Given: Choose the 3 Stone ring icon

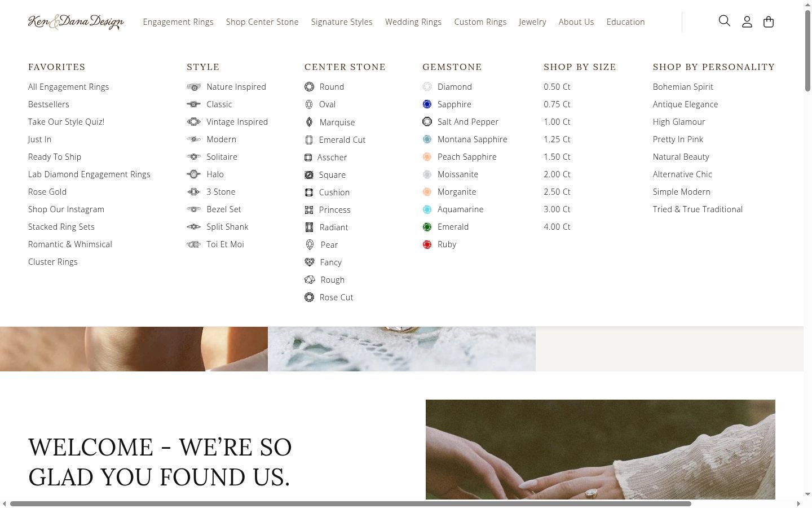Looking at the screenshot, I should click(x=193, y=192).
